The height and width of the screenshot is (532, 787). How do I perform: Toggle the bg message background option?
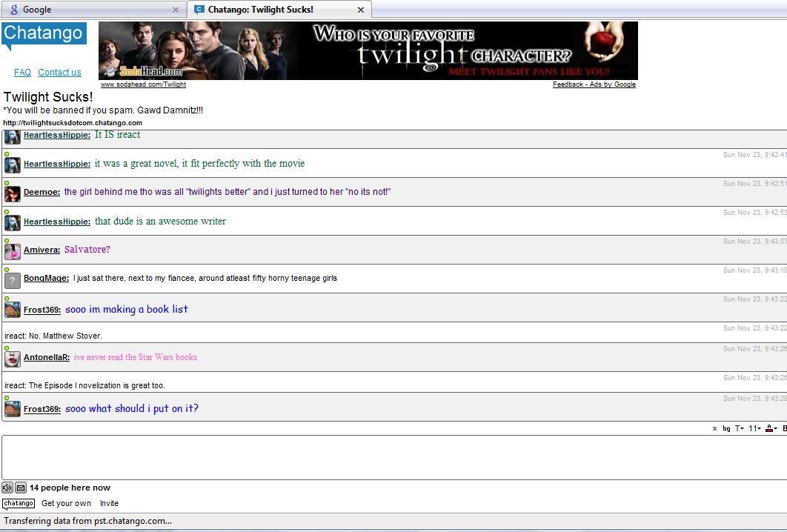(726, 428)
